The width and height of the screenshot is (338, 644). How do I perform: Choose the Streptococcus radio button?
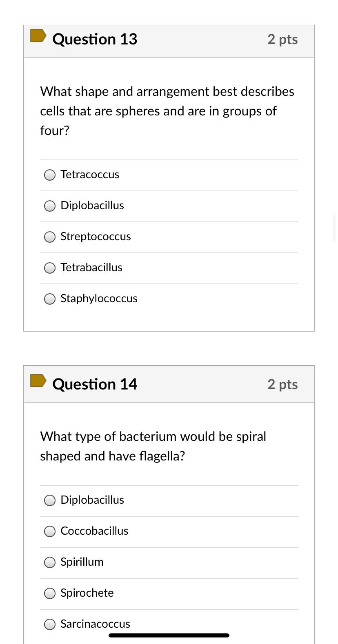pos(49,237)
